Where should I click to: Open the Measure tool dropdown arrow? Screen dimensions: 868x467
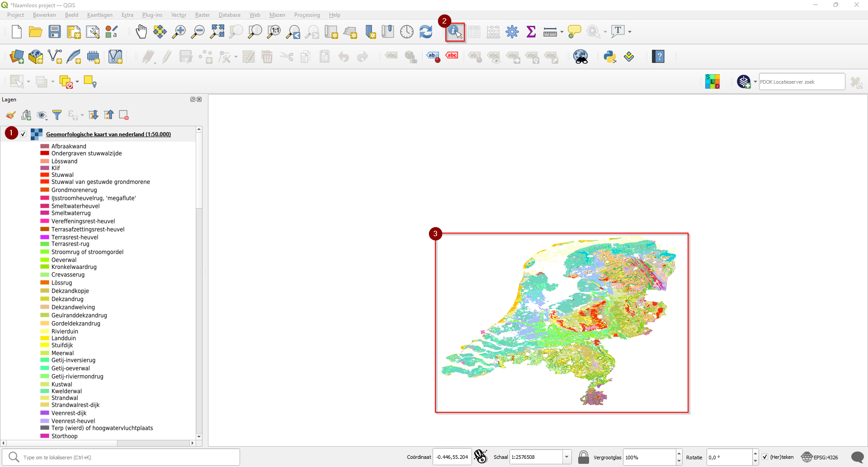point(562,32)
